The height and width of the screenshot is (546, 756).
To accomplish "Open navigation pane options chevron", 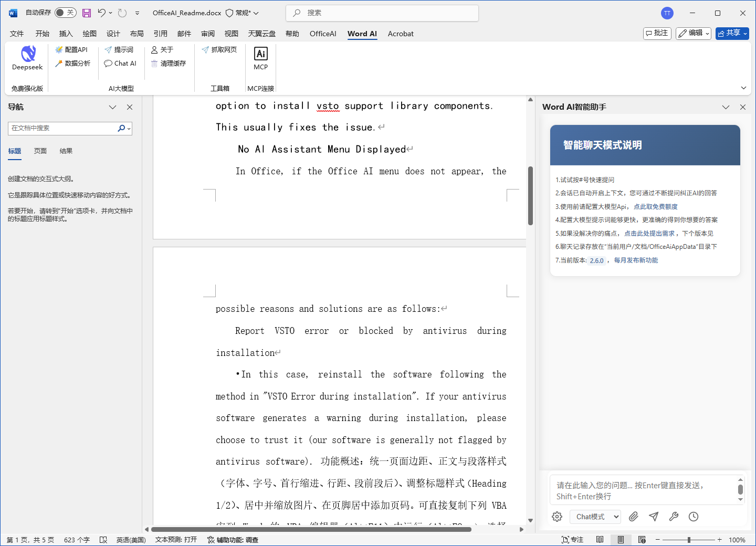I will (x=112, y=107).
